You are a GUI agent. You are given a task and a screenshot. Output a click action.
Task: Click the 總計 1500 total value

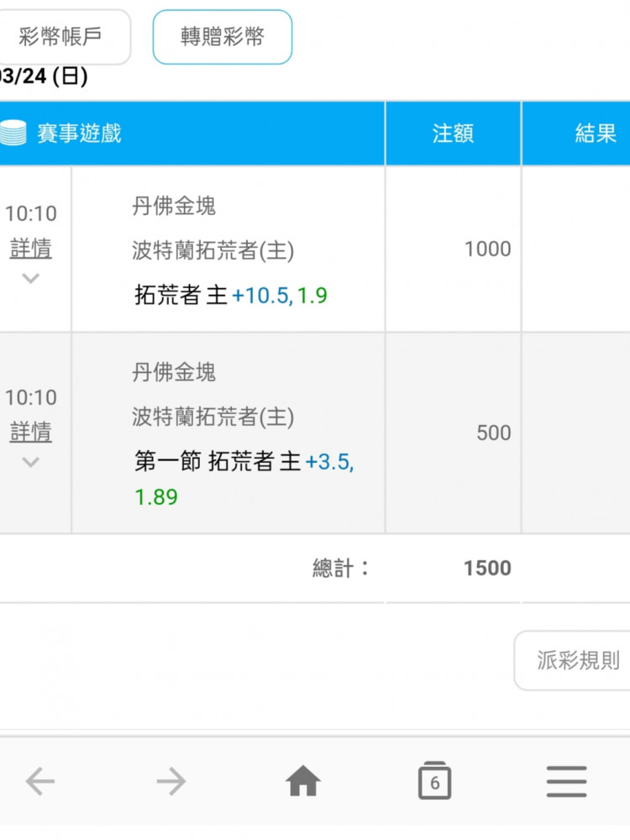[x=487, y=569]
